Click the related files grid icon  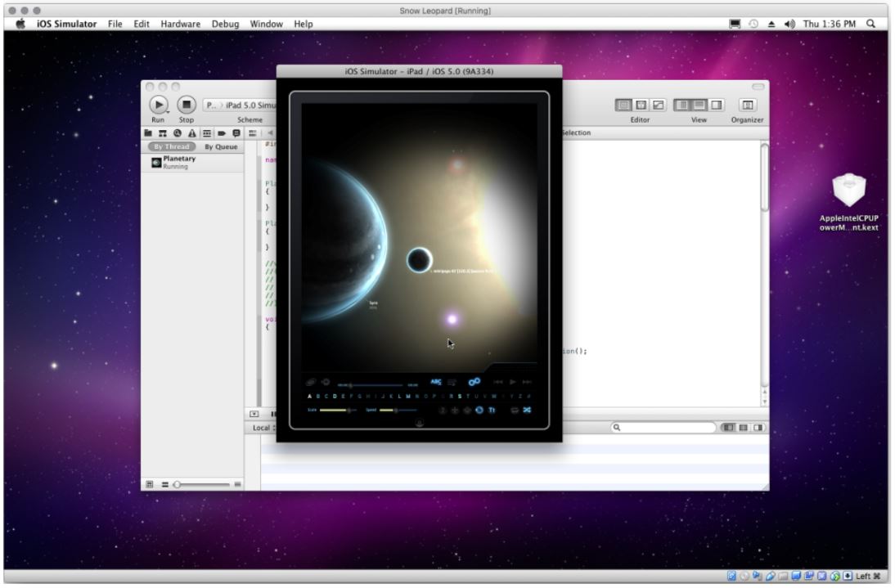252,133
